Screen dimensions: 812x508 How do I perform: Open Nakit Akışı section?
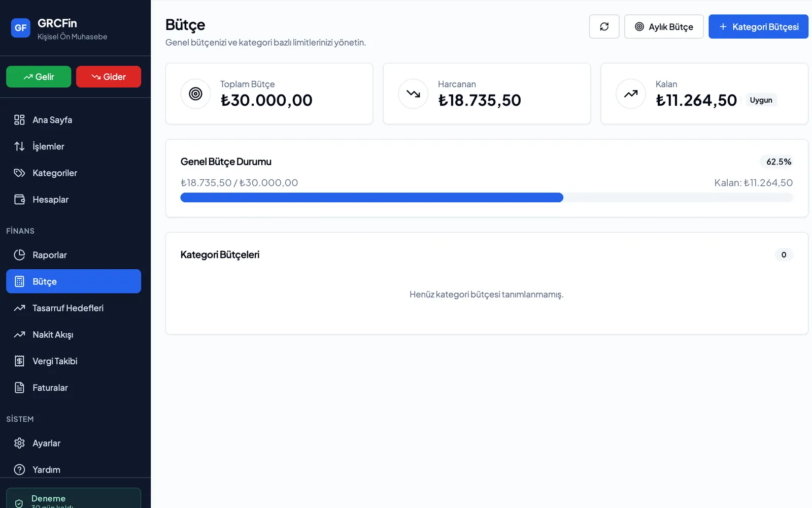pyautogui.click(x=74, y=334)
